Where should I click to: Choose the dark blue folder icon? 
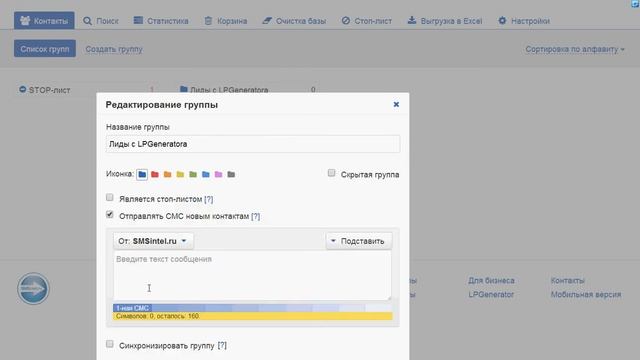142,175
